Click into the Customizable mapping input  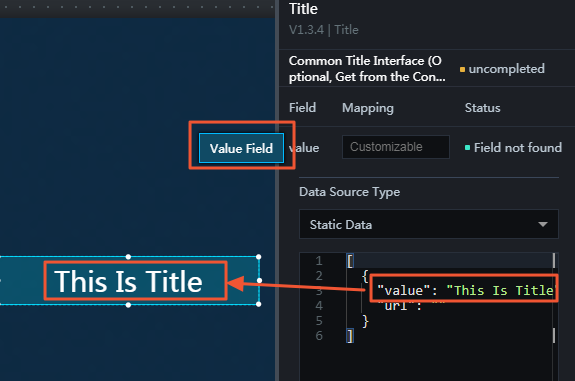(x=396, y=147)
